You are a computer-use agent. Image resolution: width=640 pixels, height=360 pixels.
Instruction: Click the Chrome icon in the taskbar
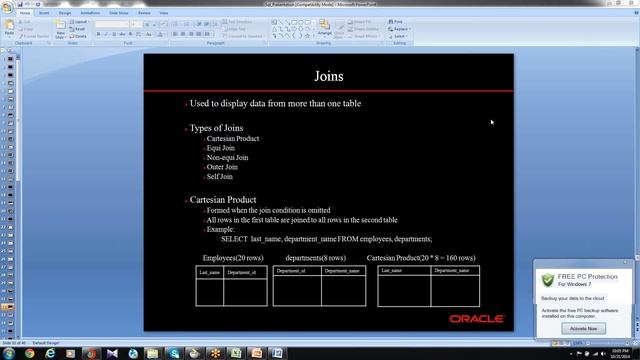29,353
